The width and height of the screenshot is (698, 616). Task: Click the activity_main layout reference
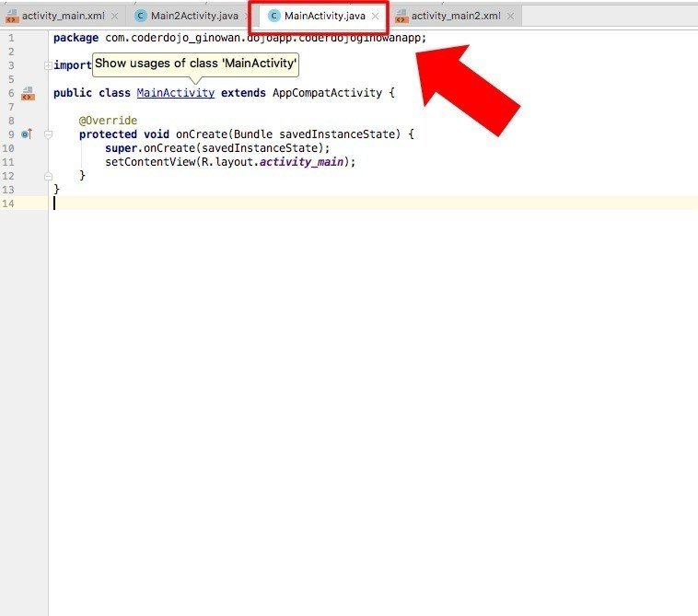pyautogui.click(x=301, y=161)
